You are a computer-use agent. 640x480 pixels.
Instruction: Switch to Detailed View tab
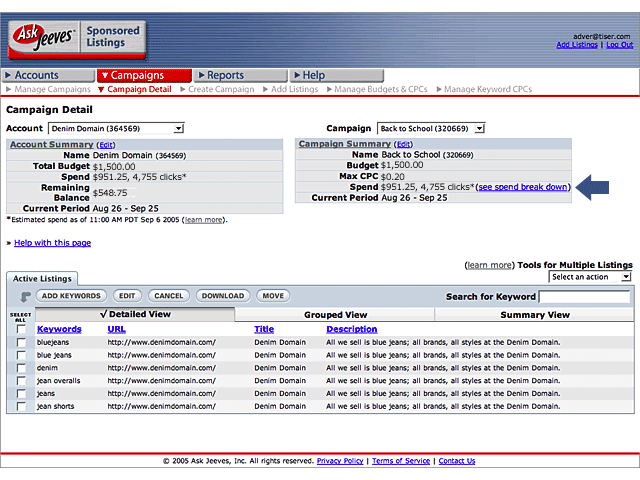pos(135,314)
